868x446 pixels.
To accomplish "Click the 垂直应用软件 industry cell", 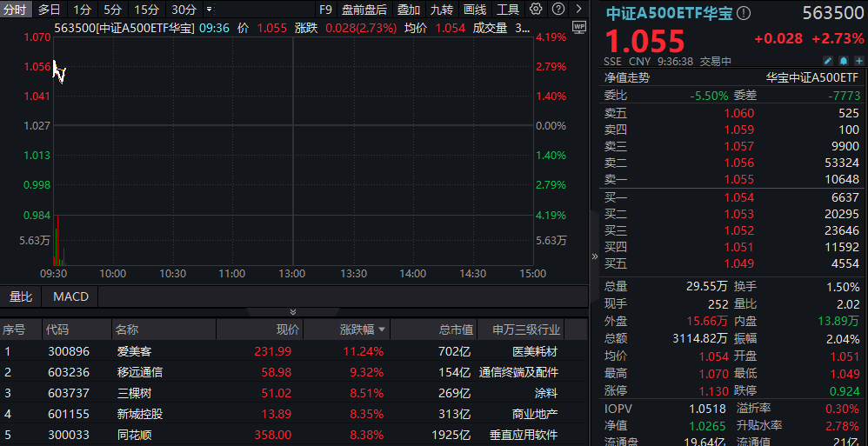I will coord(524,435).
